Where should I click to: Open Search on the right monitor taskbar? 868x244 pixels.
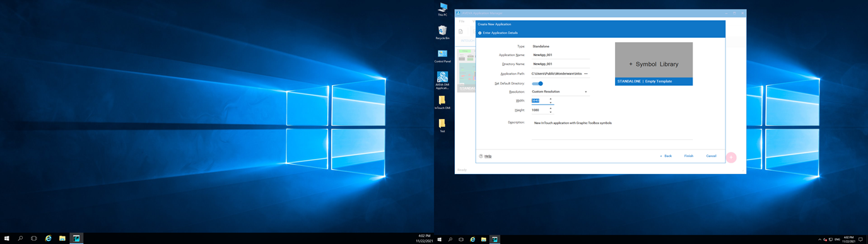tap(450, 240)
